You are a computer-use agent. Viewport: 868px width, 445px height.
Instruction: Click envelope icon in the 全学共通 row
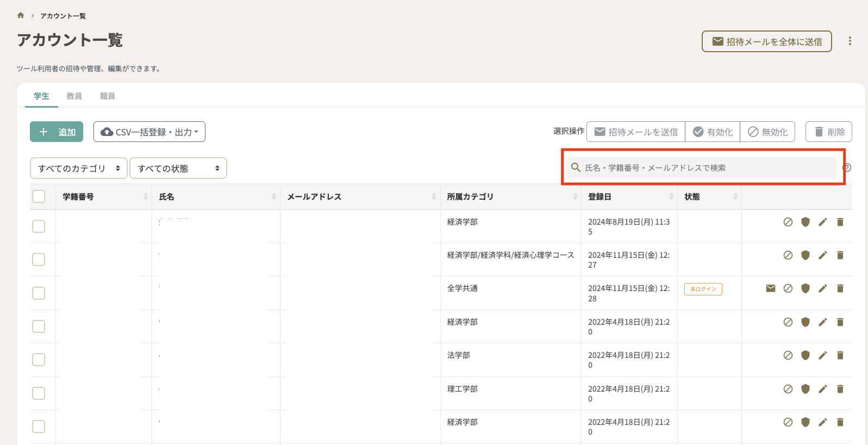click(771, 288)
